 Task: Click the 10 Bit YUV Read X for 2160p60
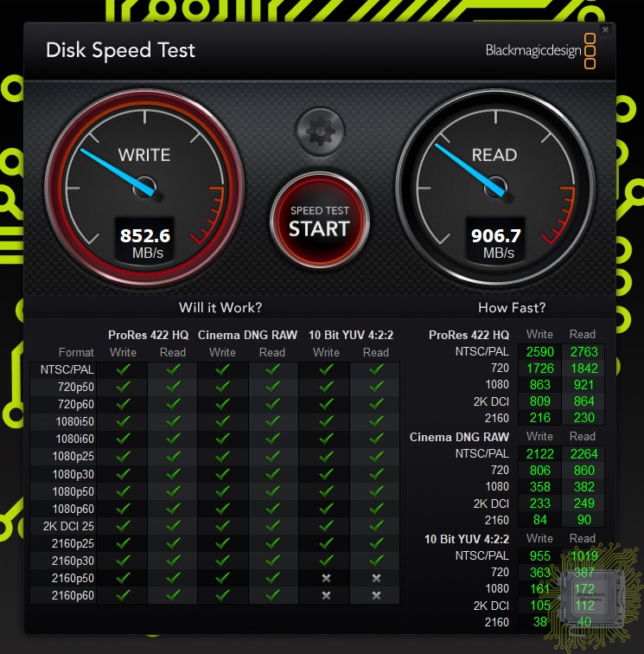pyautogui.click(x=376, y=595)
